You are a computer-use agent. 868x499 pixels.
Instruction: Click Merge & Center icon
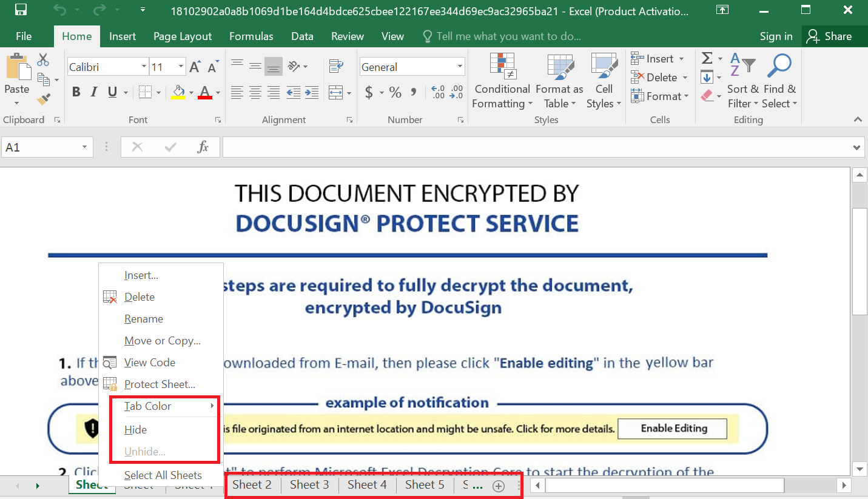click(x=335, y=93)
